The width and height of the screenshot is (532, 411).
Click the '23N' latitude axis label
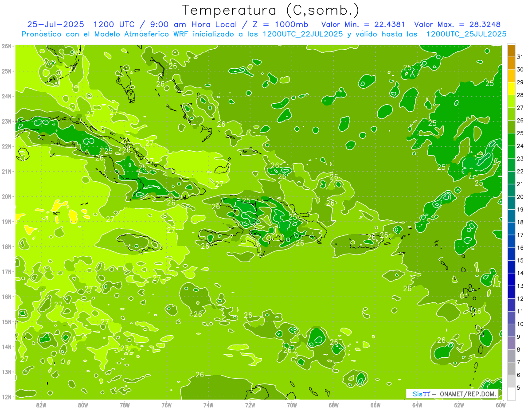pyautogui.click(x=7, y=121)
